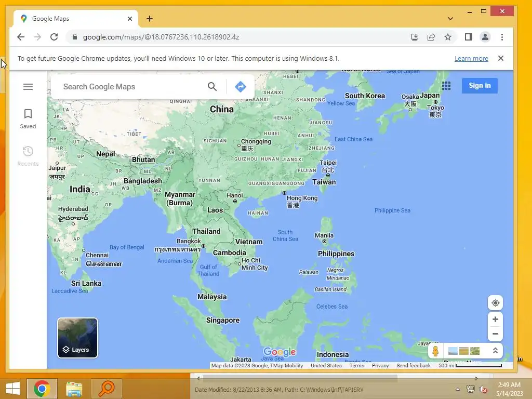This screenshot has height=399, width=532.
Task: Open the Google apps grid
Action: [x=446, y=86]
